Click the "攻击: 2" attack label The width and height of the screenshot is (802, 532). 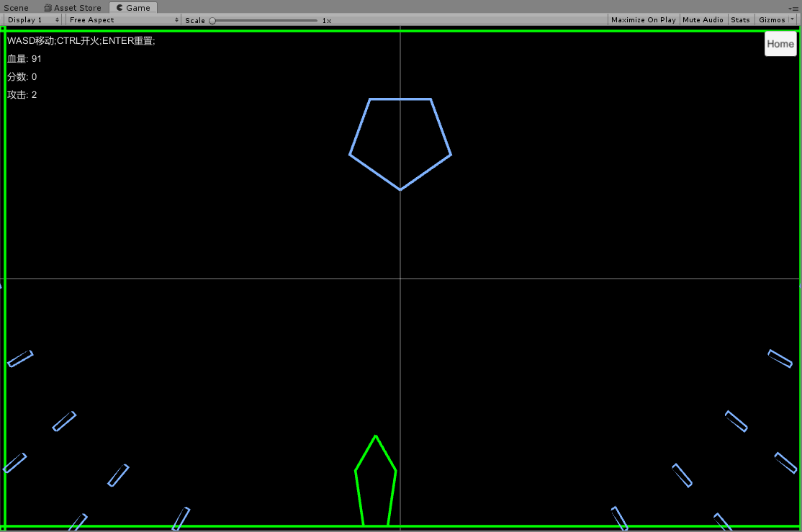tap(22, 94)
